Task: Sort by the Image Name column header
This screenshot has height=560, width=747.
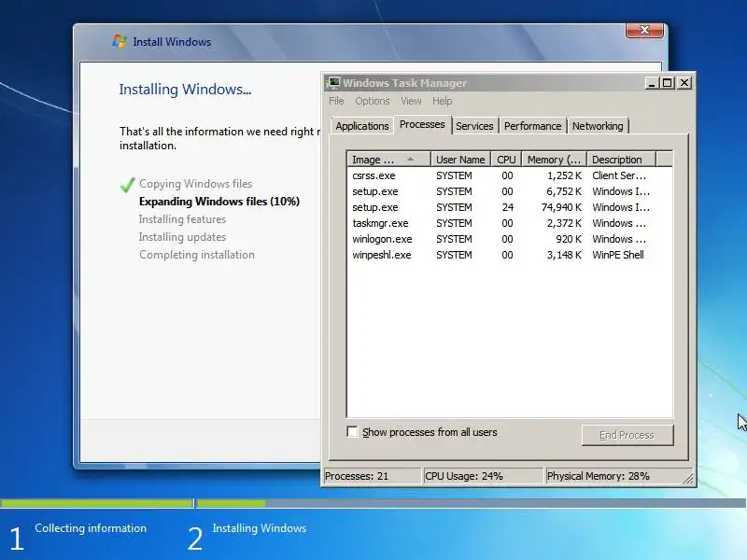Action: (x=388, y=160)
